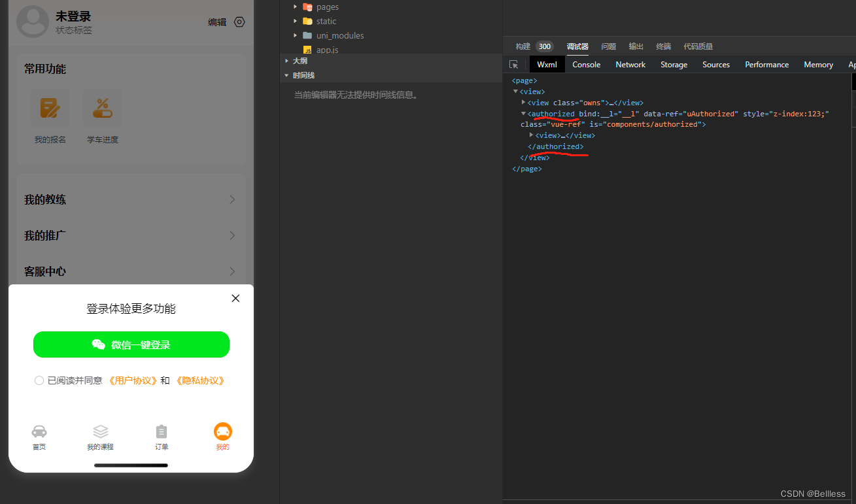Image resolution: width=856 pixels, height=504 pixels.
Task: Select the Memory devtools tab
Action: (x=819, y=65)
